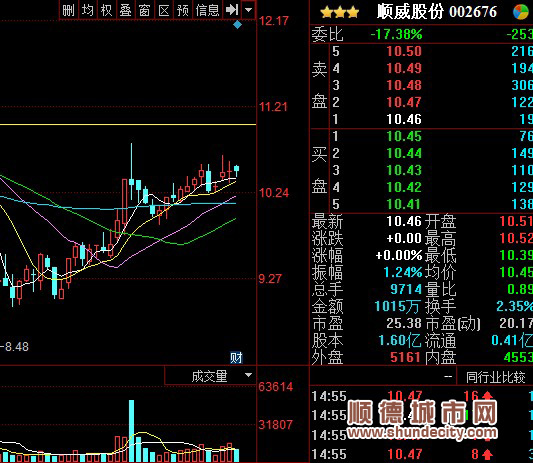Viewport: 533px width, 463px height.
Task: Click the three-star rating icon
Action: tap(339, 12)
